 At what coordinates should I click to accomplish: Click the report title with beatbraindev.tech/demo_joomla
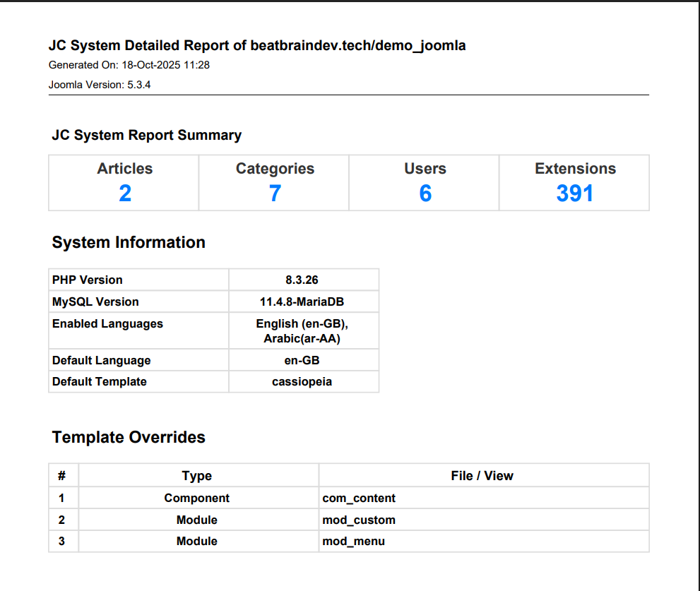[257, 46]
